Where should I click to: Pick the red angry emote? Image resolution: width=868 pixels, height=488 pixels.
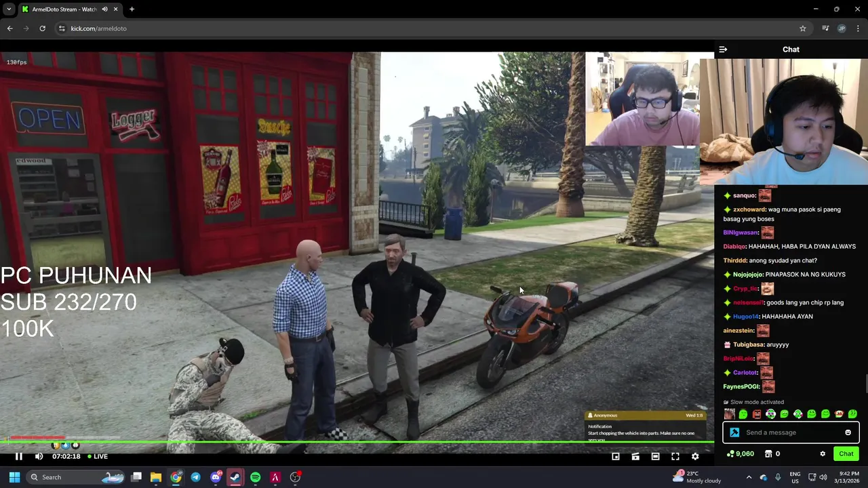tap(757, 413)
